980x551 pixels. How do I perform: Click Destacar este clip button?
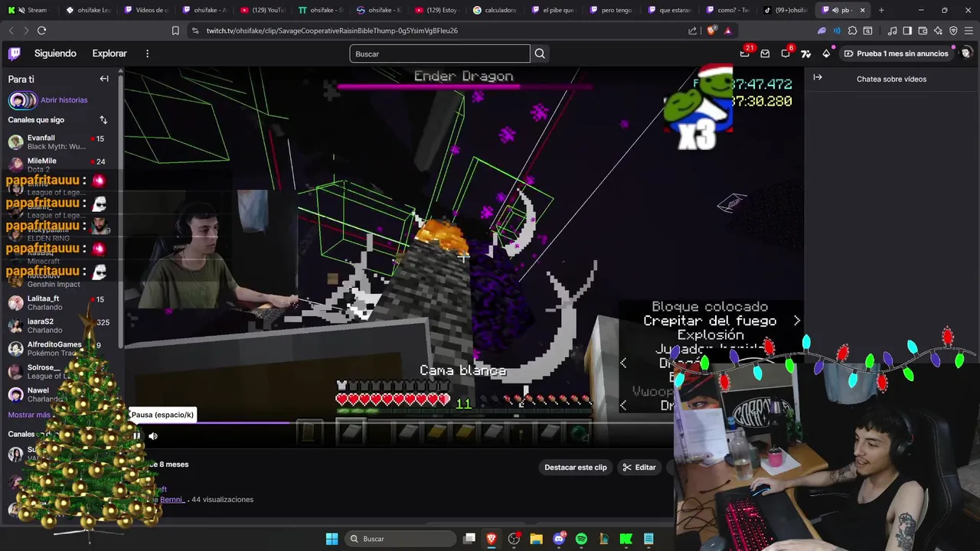click(x=576, y=468)
